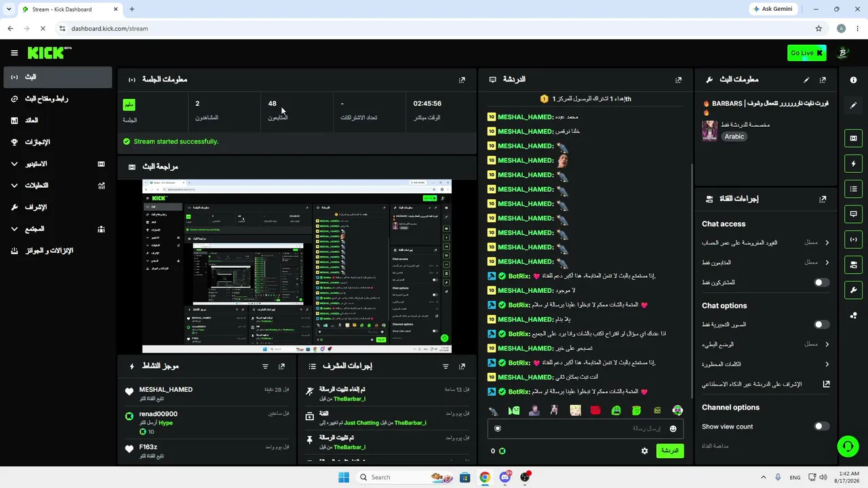Toggle the للمشتركون فقط subscribers-only switch
Viewport: 868px width, 488px height.
821,283
